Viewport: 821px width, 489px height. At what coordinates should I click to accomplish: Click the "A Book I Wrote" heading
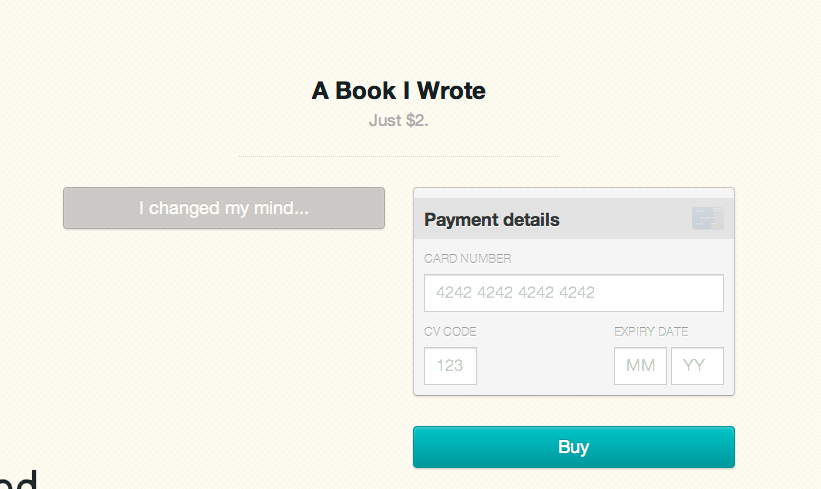398,91
